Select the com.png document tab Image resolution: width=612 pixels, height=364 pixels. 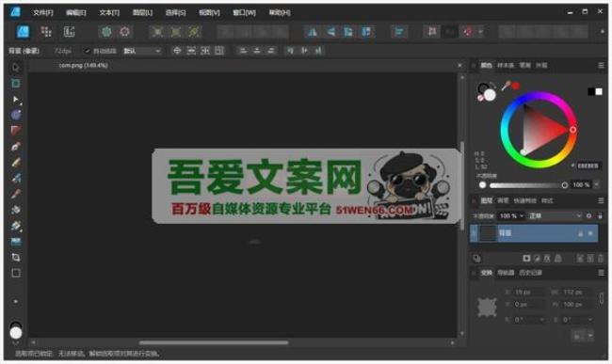coord(83,66)
